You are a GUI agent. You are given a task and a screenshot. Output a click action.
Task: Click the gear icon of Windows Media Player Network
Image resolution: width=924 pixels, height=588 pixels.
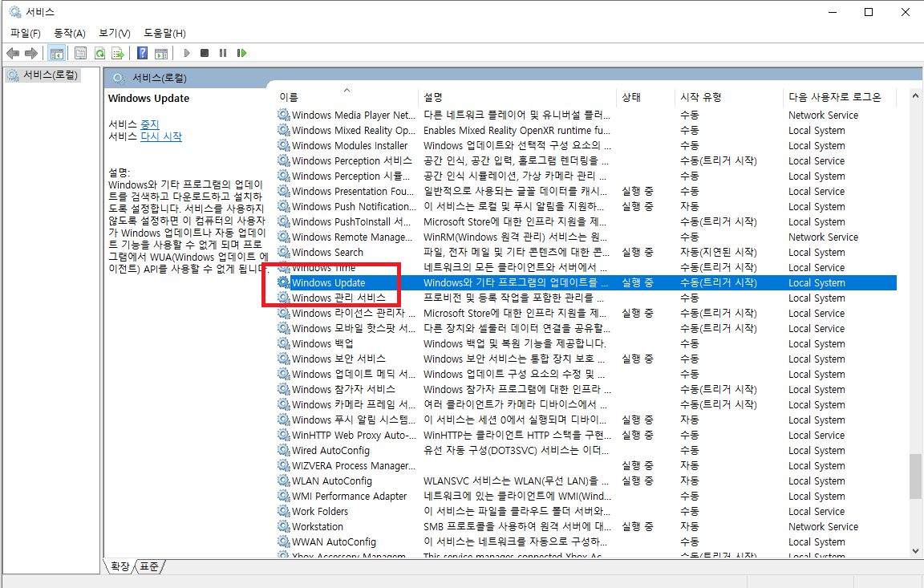[284, 114]
